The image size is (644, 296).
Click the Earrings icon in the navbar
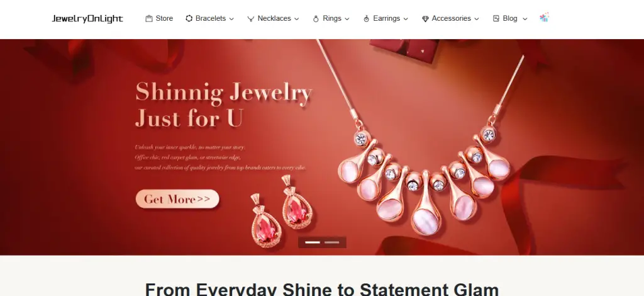click(x=367, y=19)
